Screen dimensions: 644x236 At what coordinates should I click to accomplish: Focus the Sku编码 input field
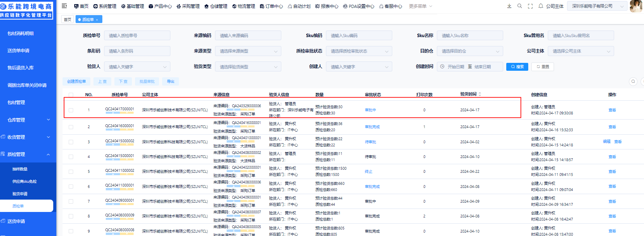point(359,36)
